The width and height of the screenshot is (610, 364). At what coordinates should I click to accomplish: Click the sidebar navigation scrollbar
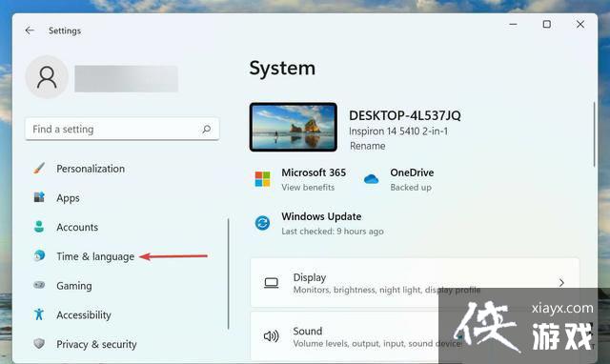(229, 273)
